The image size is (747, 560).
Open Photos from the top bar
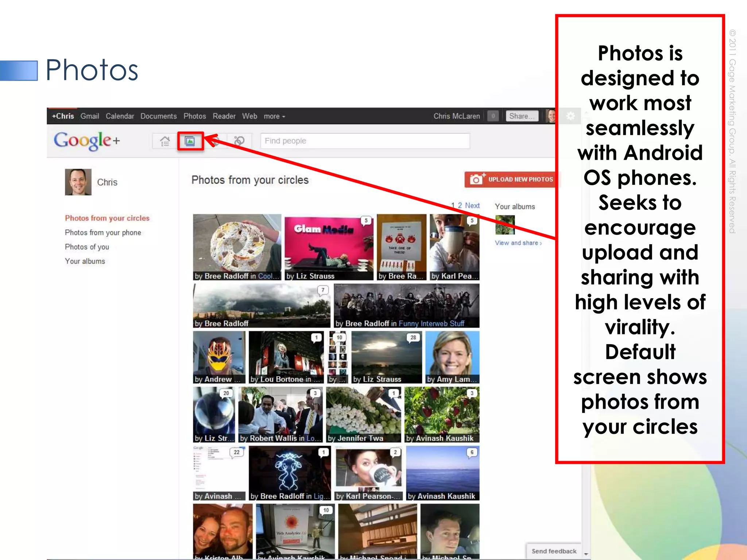point(194,116)
